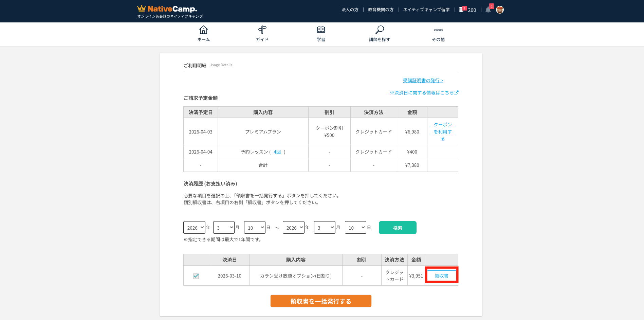Open the Guide signpost icon

(x=262, y=30)
